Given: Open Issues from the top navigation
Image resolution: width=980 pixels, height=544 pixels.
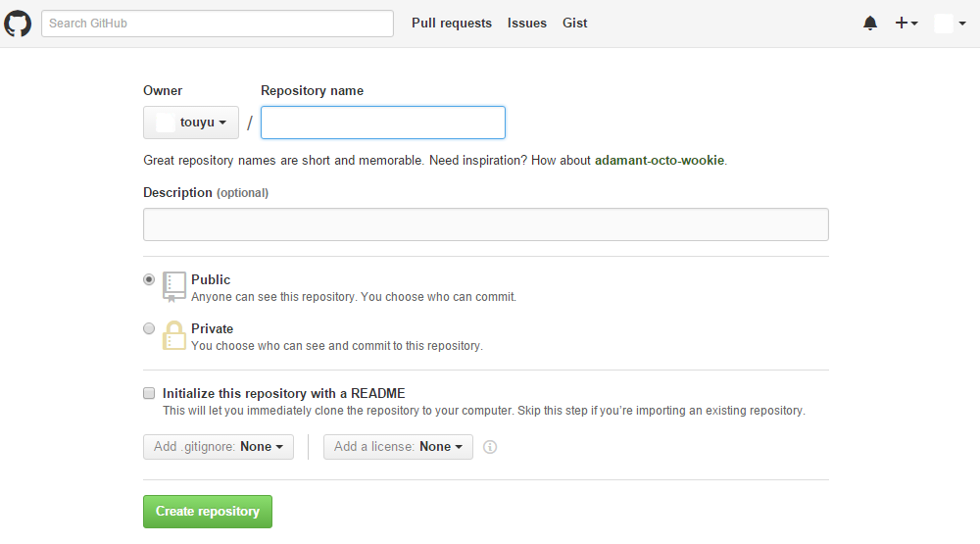Looking at the screenshot, I should [527, 24].
